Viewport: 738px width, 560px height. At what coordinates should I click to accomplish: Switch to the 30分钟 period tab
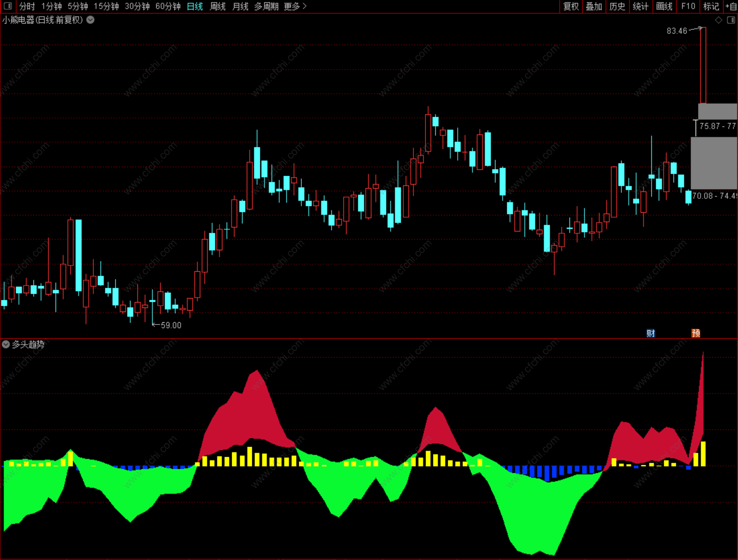pyautogui.click(x=137, y=6)
